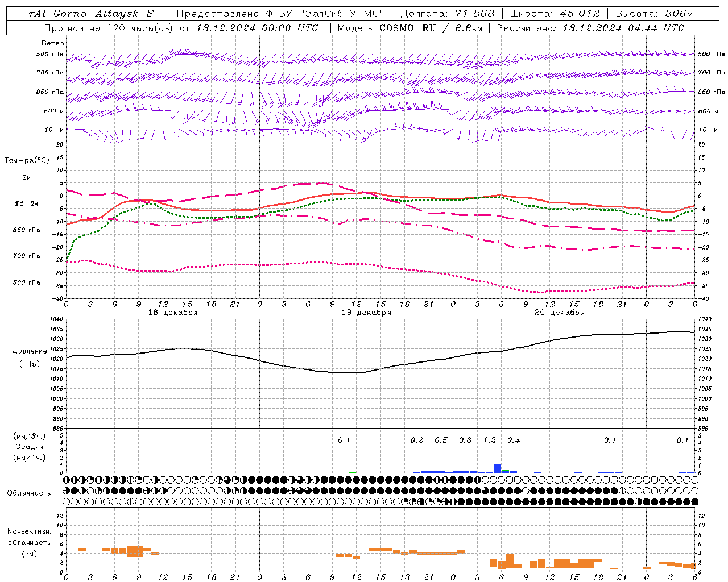Click the Облачность cloud cover label

click(x=29, y=493)
